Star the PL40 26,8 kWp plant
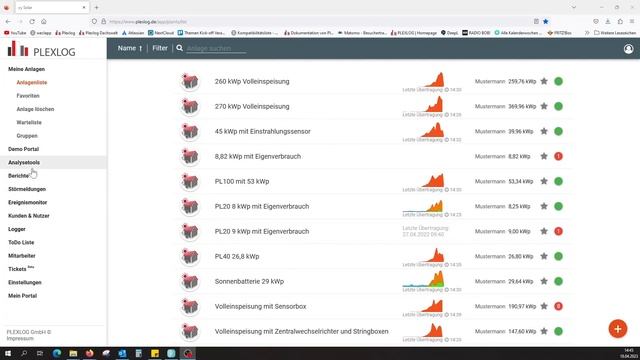Viewport: 640px width, 360px height. (544, 256)
